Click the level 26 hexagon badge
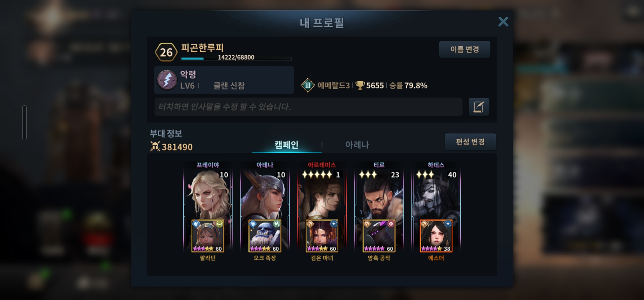Image resolution: width=644 pixels, height=300 pixels. coord(166,52)
